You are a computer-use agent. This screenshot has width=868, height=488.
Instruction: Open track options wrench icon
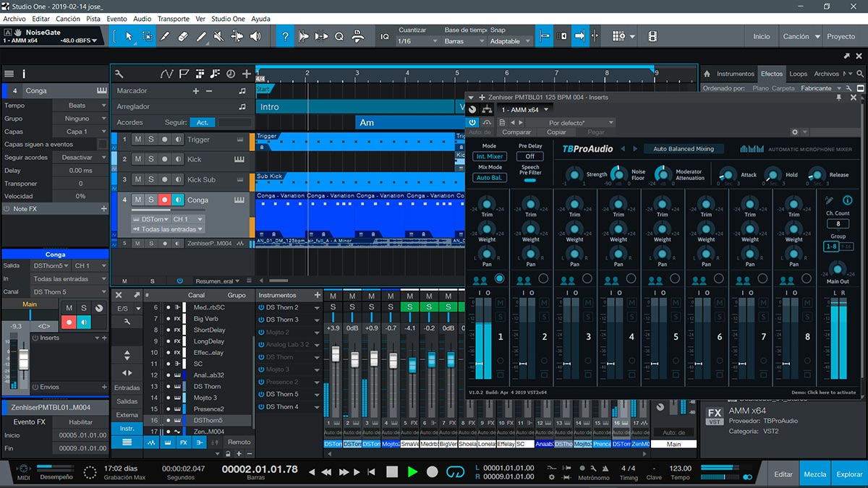[119, 74]
